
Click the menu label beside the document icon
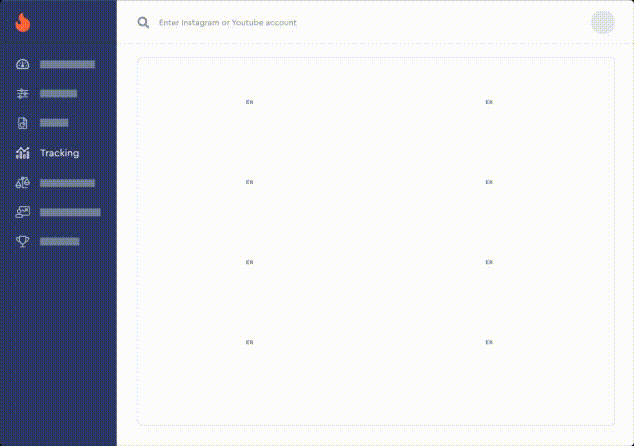[x=54, y=123]
